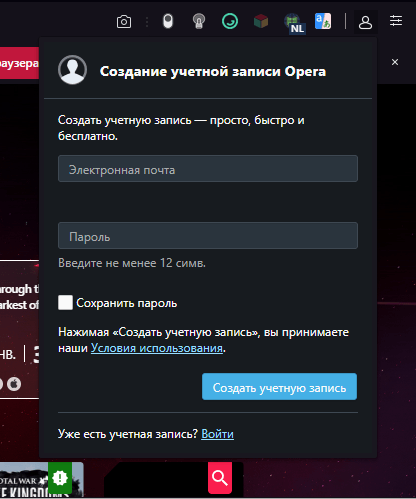Click the Apple platform icon on the page

[x=14, y=384]
